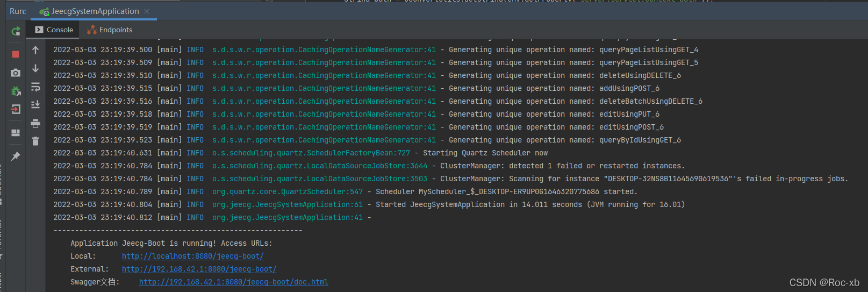868x292 pixels.
Task: Click the 'Run:' panel label
Action: 18,11
